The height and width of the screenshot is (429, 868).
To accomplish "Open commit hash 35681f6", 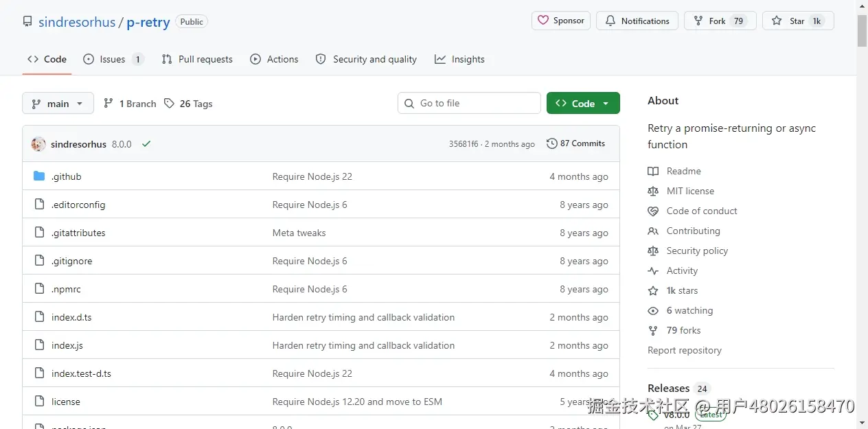I will pyautogui.click(x=464, y=144).
